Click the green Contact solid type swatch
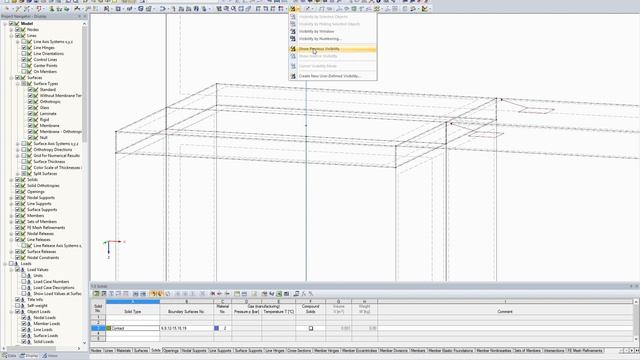 coord(109,328)
